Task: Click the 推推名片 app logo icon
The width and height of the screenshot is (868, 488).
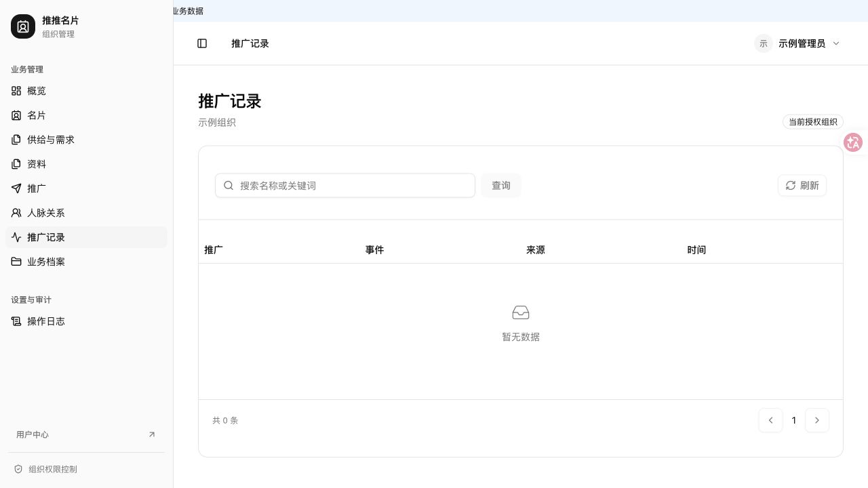Action: click(x=23, y=27)
